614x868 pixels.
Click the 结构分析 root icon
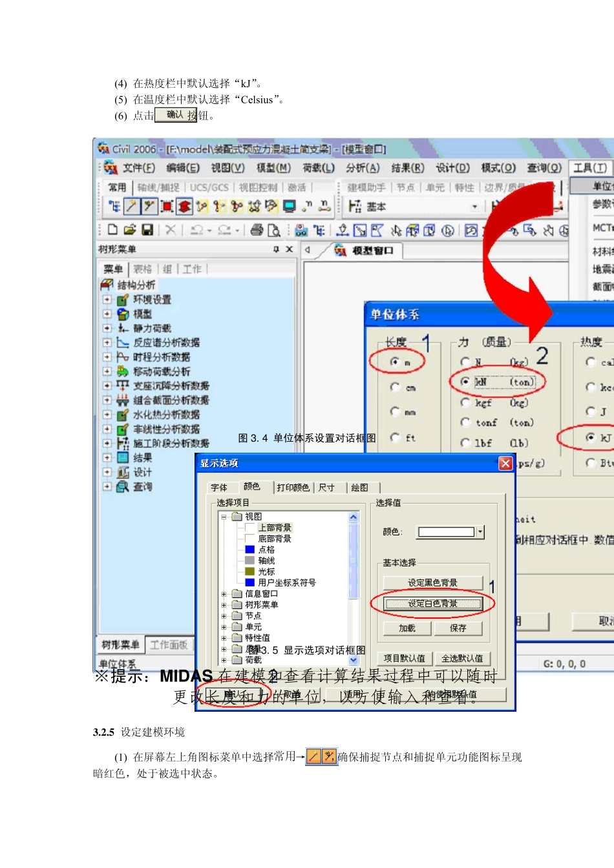pyautogui.click(x=107, y=285)
